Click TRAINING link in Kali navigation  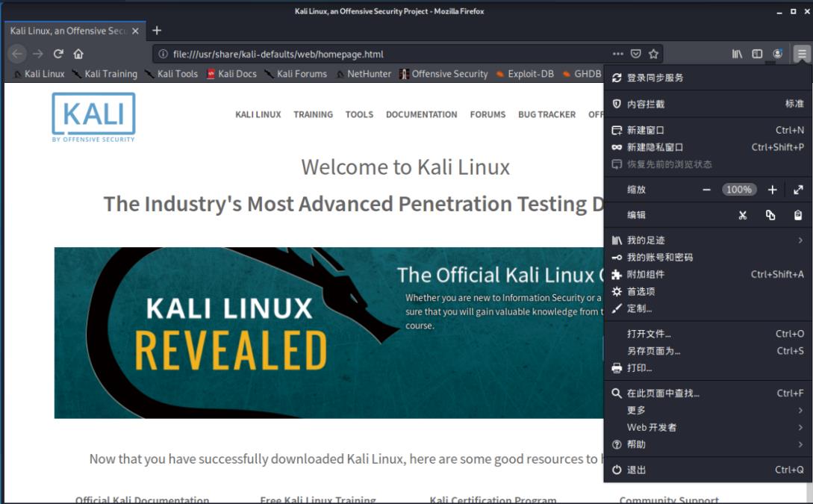pos(313,114)
